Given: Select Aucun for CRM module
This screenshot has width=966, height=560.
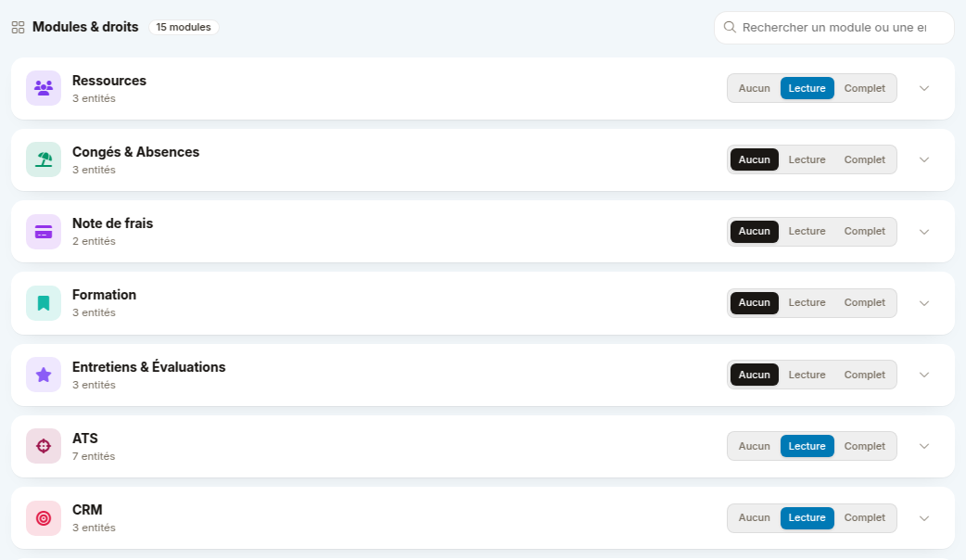Looking at the screenshot, I should coord(754,517).
